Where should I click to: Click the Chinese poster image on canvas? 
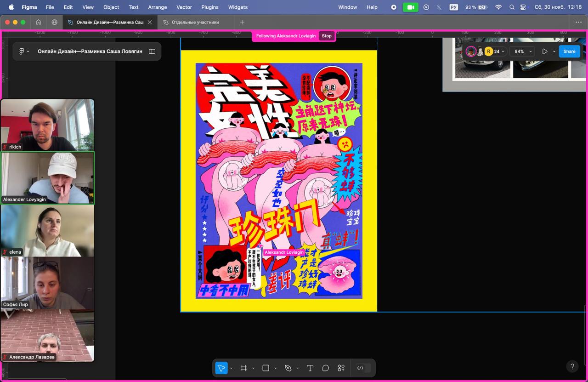coord(279,181)
